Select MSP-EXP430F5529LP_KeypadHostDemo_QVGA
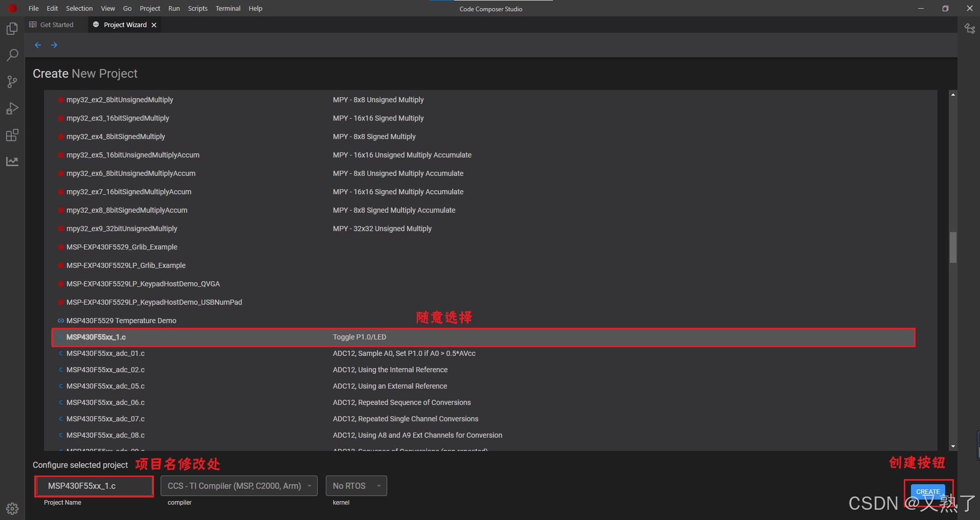This screenshot has width=980, height=520. [143, 284]
